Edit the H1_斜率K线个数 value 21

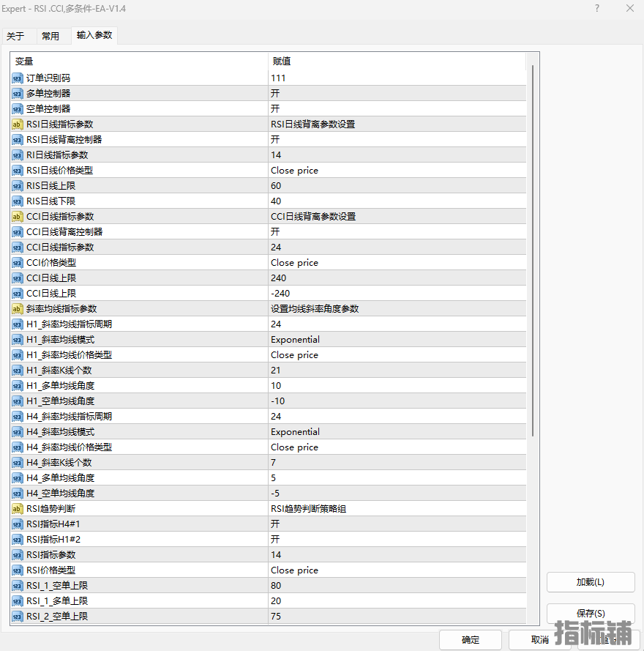(x=397, y=370)
